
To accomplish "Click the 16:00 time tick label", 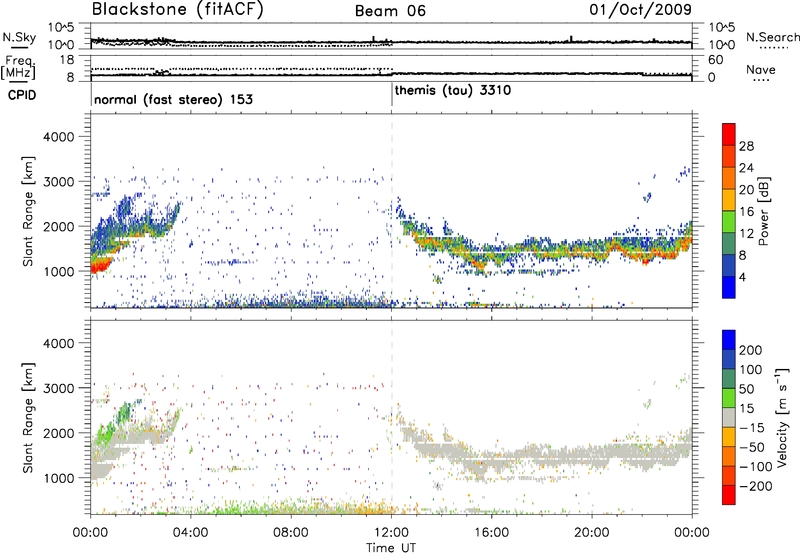I will tap(491, 533).
